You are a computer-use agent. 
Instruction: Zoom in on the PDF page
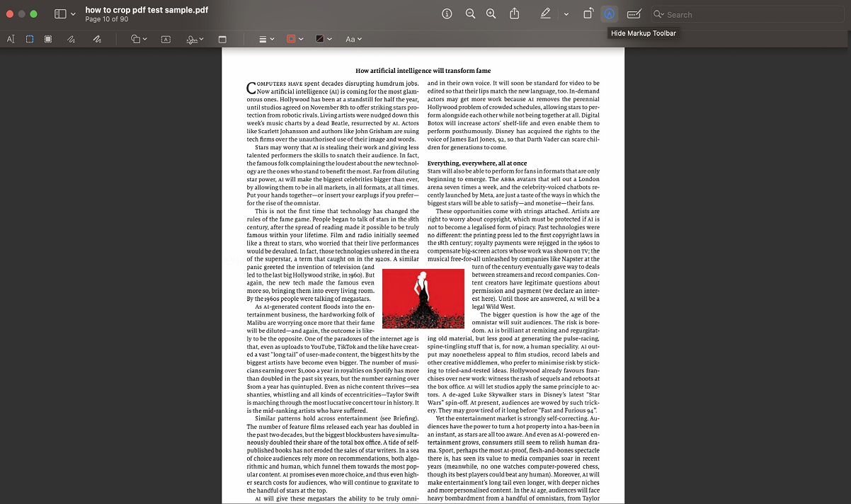click(x=491, y=13)
